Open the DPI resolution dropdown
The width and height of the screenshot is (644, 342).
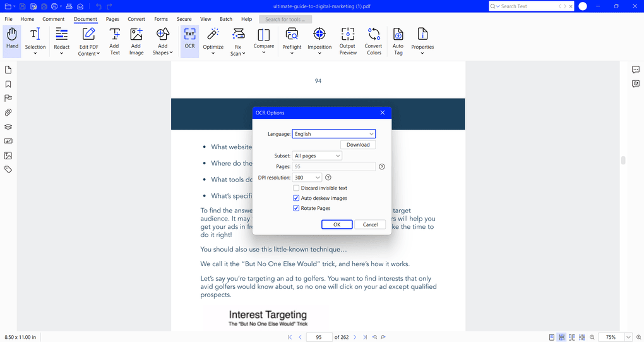[x=307, y=178]
